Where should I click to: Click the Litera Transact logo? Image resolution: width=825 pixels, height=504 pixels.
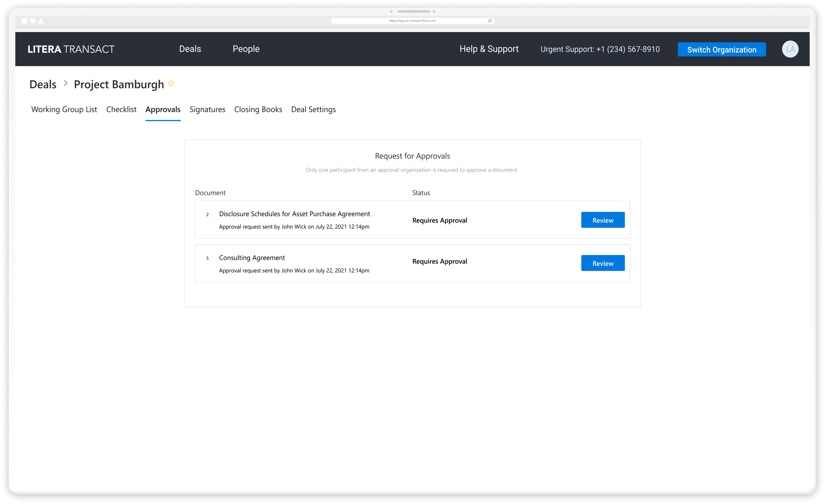pyautogui.click(x=71, y=49)
